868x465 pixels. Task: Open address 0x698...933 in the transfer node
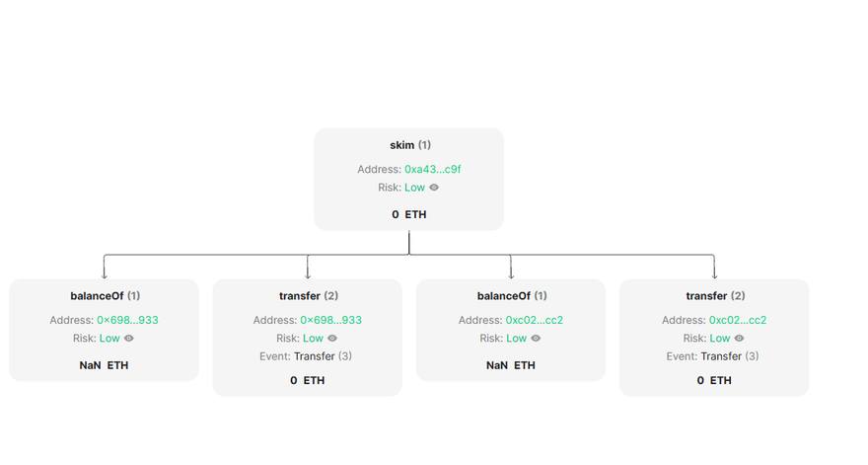point(330,320)
